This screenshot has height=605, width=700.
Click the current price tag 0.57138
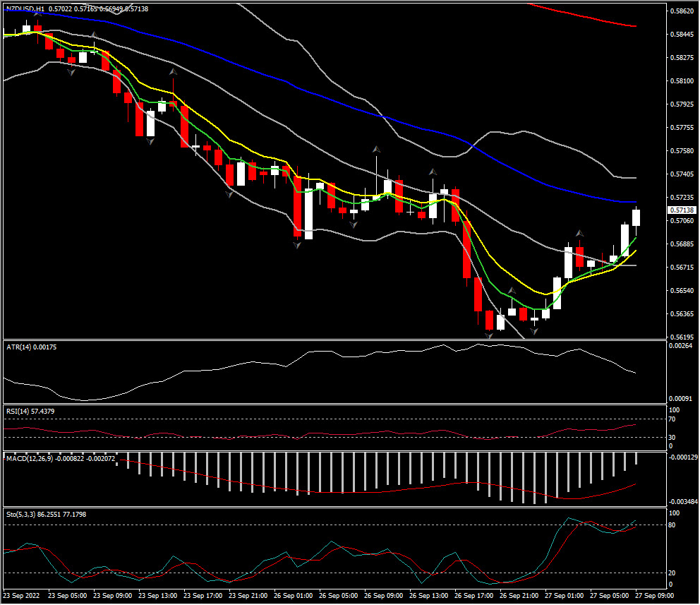pos(680,210)
